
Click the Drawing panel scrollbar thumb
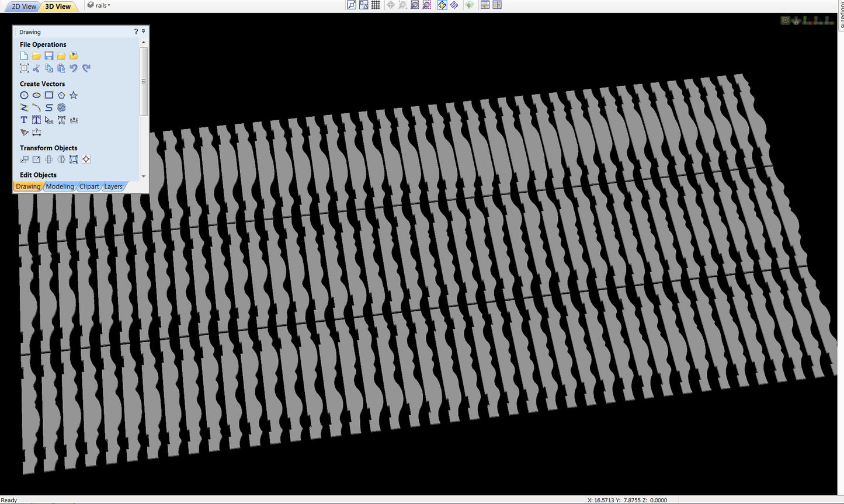point(144,81)
